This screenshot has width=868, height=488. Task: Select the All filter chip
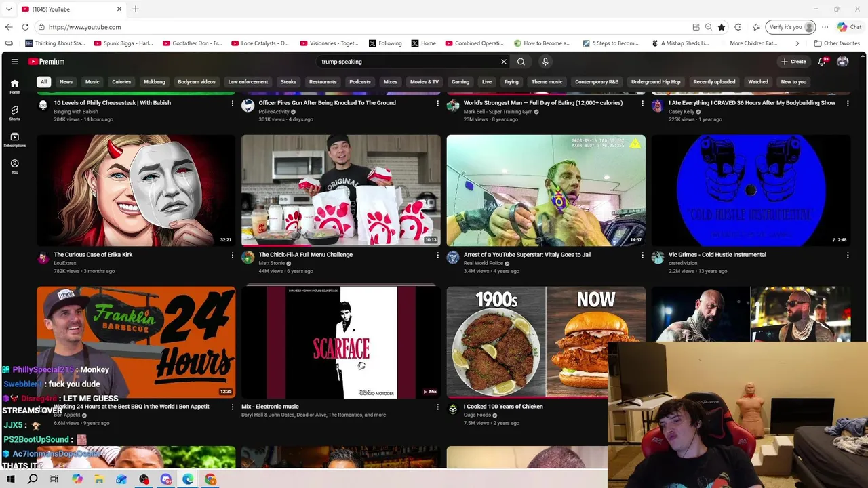[x=43, y=82]
